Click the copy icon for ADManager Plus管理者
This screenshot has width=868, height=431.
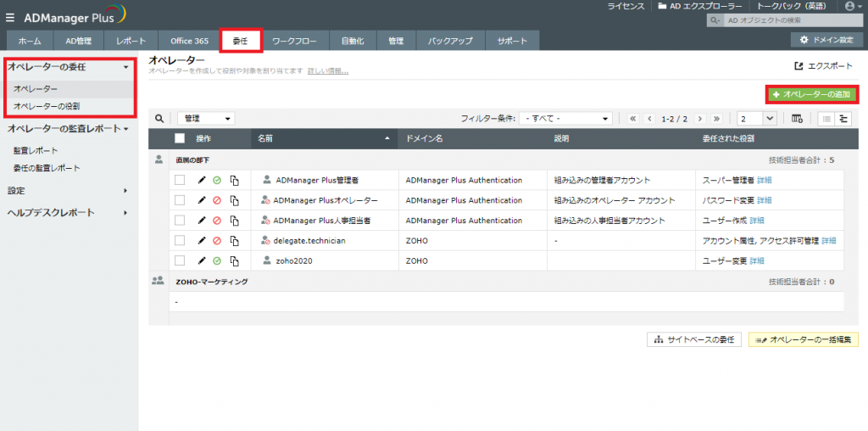click(x=234, y=181)
